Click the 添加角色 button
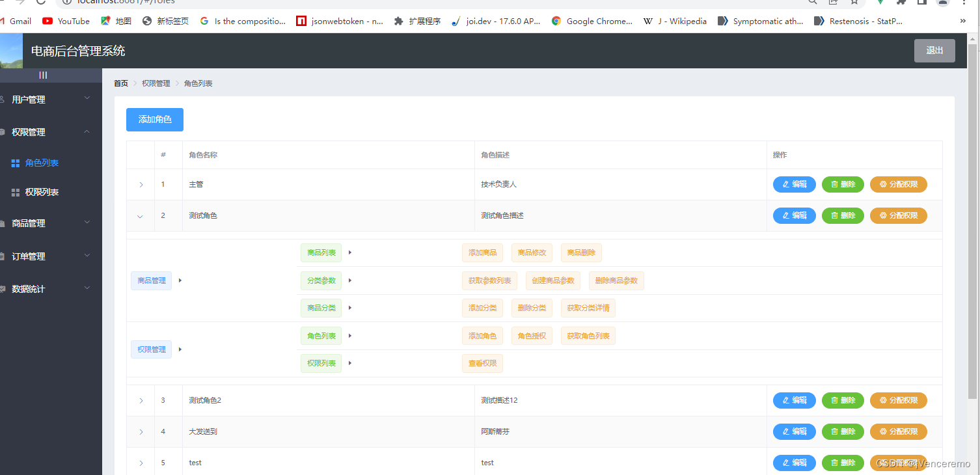The height and width of the screenshot is (475, 980). pyautogui.click(x=154, y=119)
